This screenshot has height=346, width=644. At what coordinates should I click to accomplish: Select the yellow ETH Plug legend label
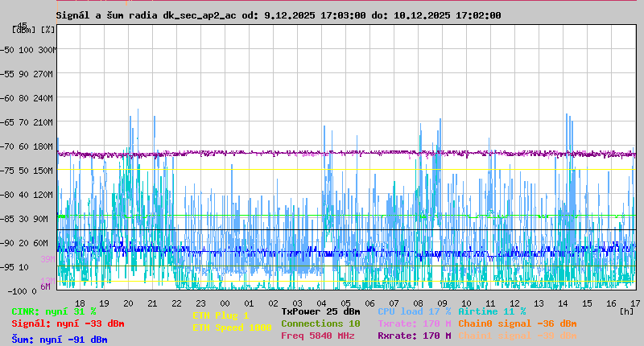point(221,315)
